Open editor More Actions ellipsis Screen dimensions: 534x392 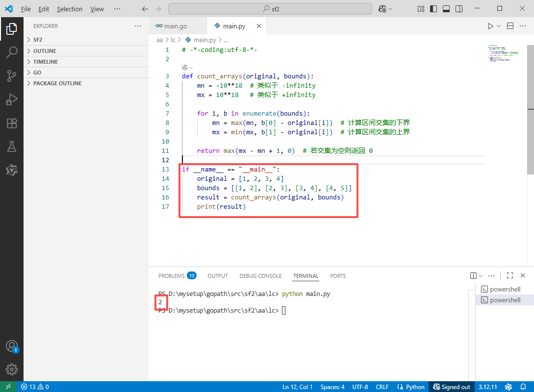pyautogui.click(x=523, y=26)
